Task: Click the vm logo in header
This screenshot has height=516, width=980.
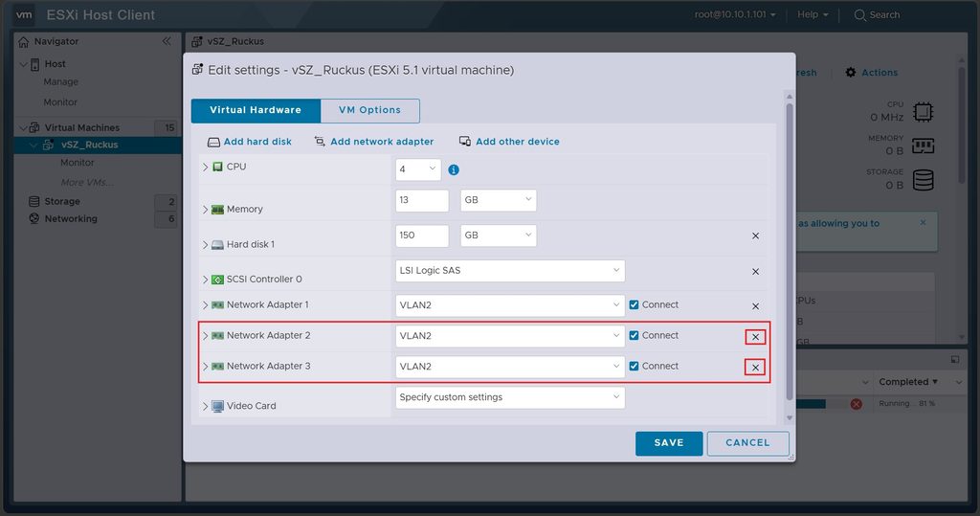Action: (24, 14)
